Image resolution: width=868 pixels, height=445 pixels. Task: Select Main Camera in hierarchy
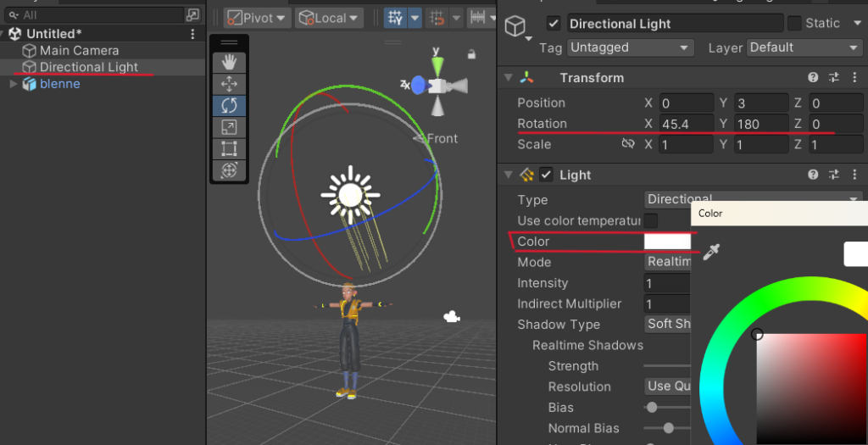coord(79,50)
